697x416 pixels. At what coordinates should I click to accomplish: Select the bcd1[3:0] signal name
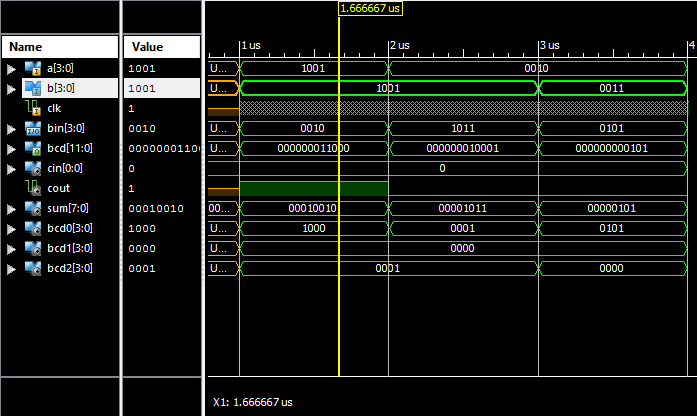tap(70, 248)
